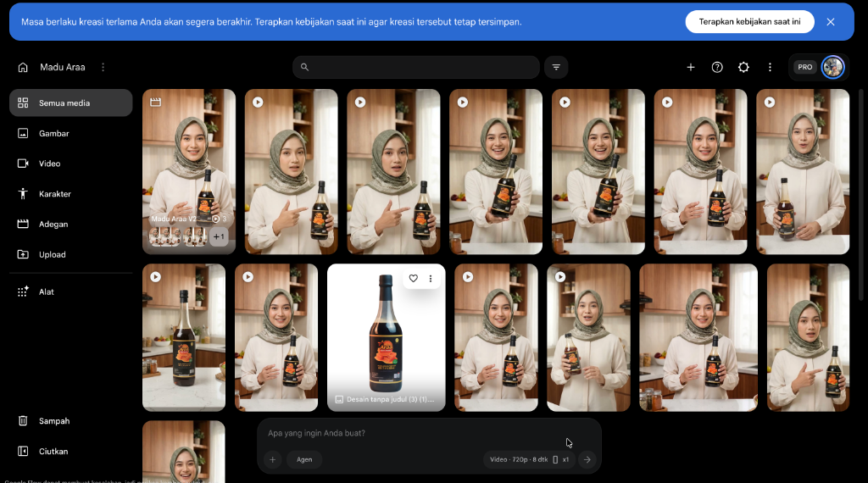Click the +1 chip on Madu Araa V2 card
Image resolution: width=868 pixels, height=483 pixels.
tap(219, 236)
